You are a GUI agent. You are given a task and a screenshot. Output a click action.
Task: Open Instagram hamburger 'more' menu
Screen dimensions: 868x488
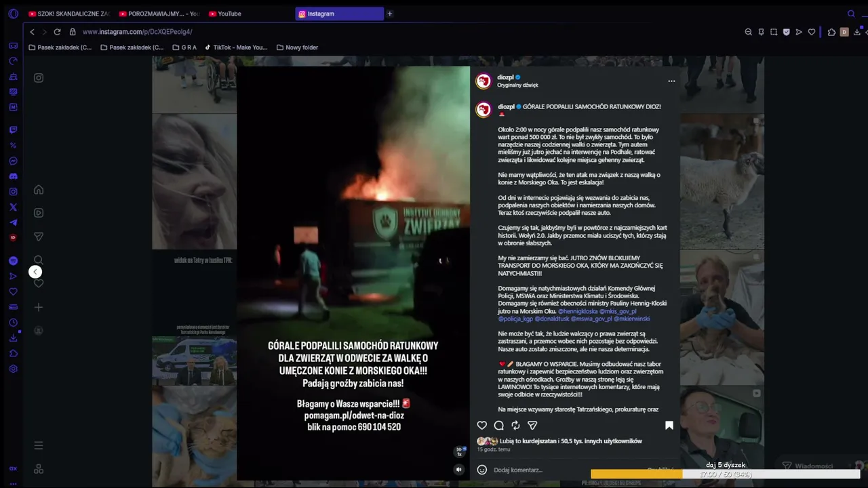pos(39,445)
